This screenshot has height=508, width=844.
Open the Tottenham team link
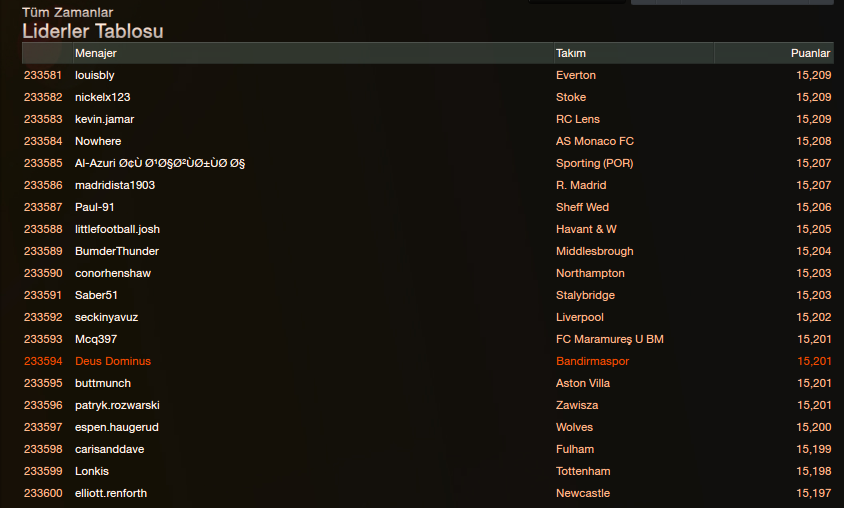(x=583, y=471)
